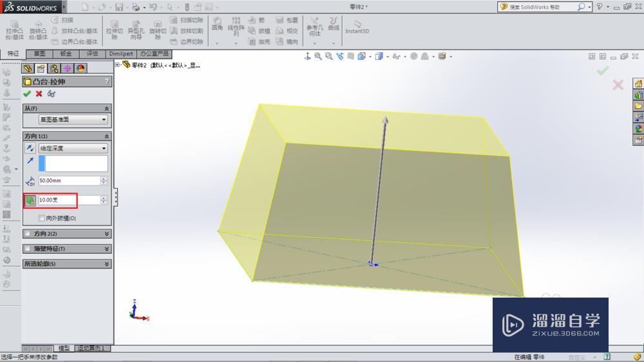Image resolution: width=644 pixels, height=362 pixels.
Task: Click the 异型孔向导 command
Action: [x=136, y=30]
